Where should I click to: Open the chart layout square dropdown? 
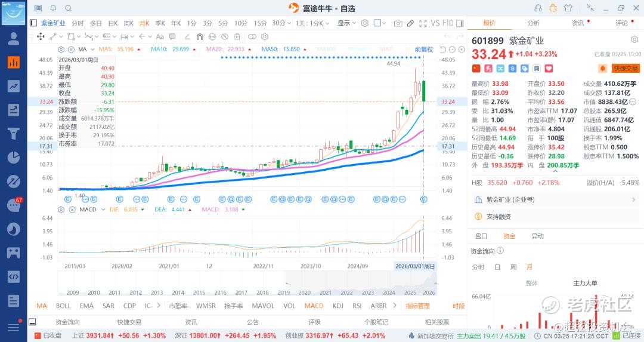pyautogui.click(x=379, y=23)
